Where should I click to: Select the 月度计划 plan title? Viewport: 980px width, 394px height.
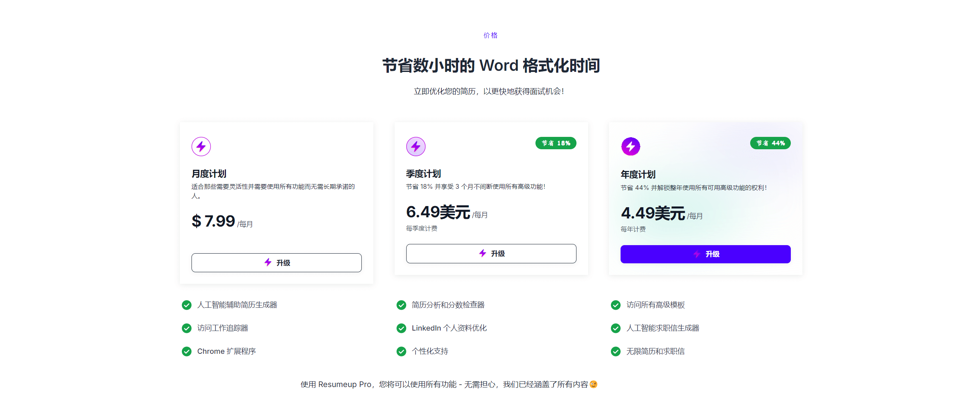click(209, 174)
